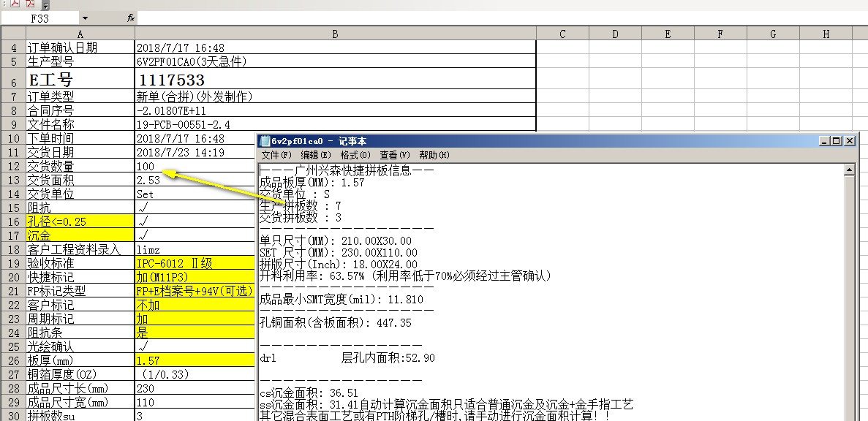Click the 成品尺寸长 value 230
Image resolution: width=868 pixels, height=421 pixels.
(195, 388)
